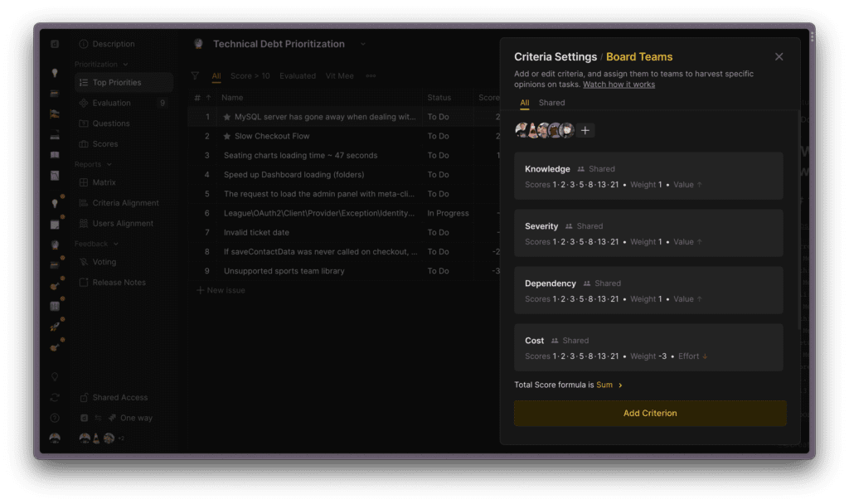849x504 pixels.
Task: Select the Evaluated filter tab
Action: tap(298, 75)
